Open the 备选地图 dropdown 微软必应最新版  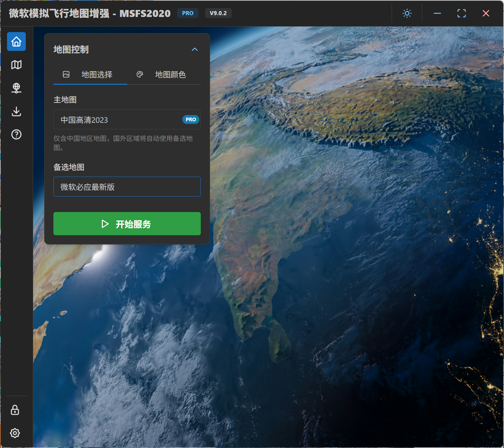coord(127,187)
